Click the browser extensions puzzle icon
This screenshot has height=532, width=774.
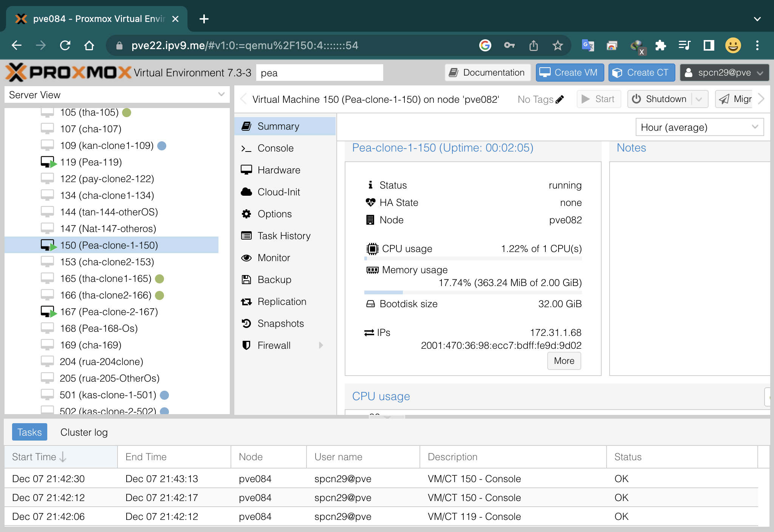tap(660, 46)
